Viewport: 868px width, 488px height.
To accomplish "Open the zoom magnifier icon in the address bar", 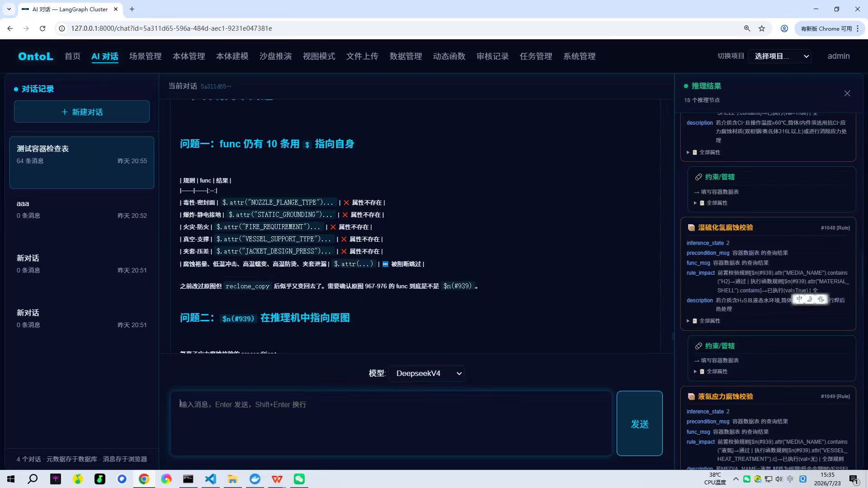I will 747,28.
